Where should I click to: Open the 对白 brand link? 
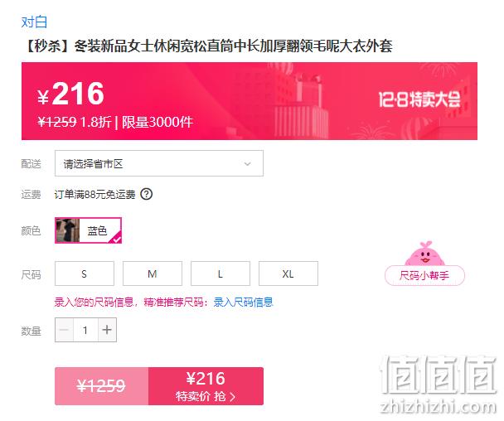coord(34,22)
